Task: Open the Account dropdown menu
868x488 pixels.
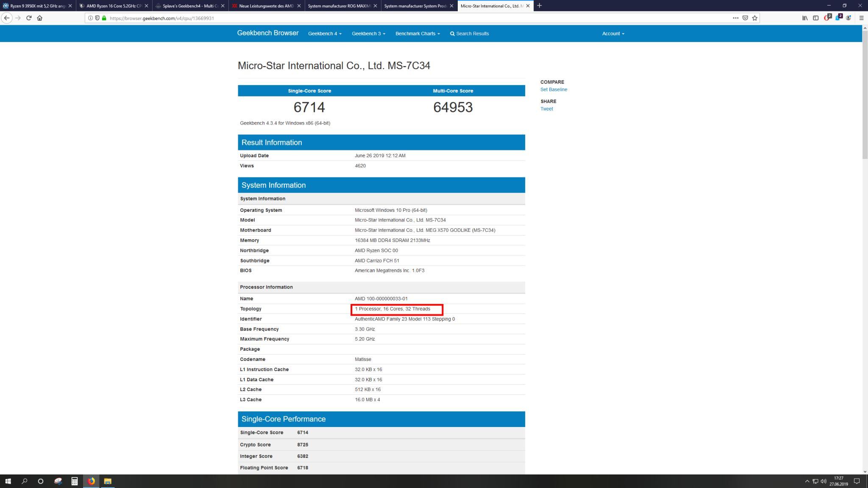Action: (613, 33)
